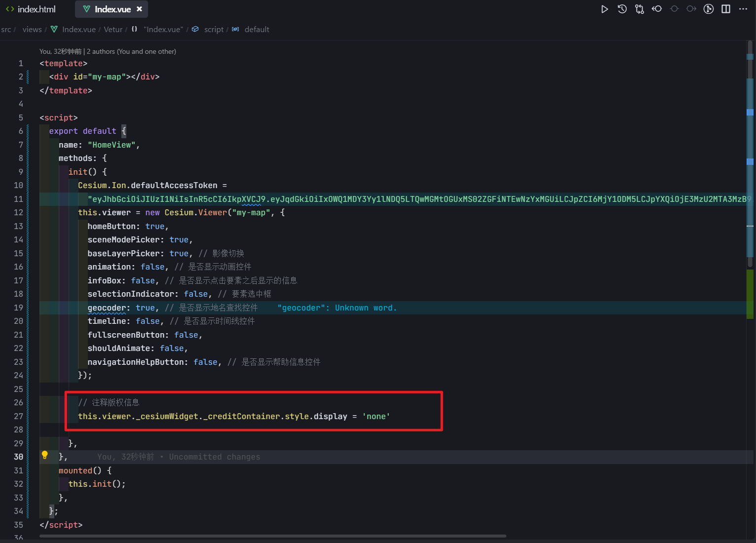756x543 pixels.
Task: Click the closing </template> tag
Action: pyautogui.click(x=66, y=91)
